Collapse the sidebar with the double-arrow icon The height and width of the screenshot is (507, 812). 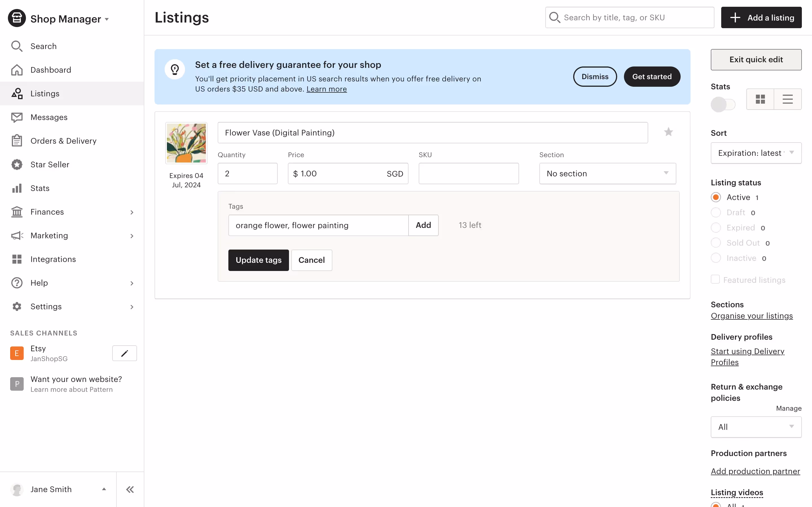click(130, 490)
